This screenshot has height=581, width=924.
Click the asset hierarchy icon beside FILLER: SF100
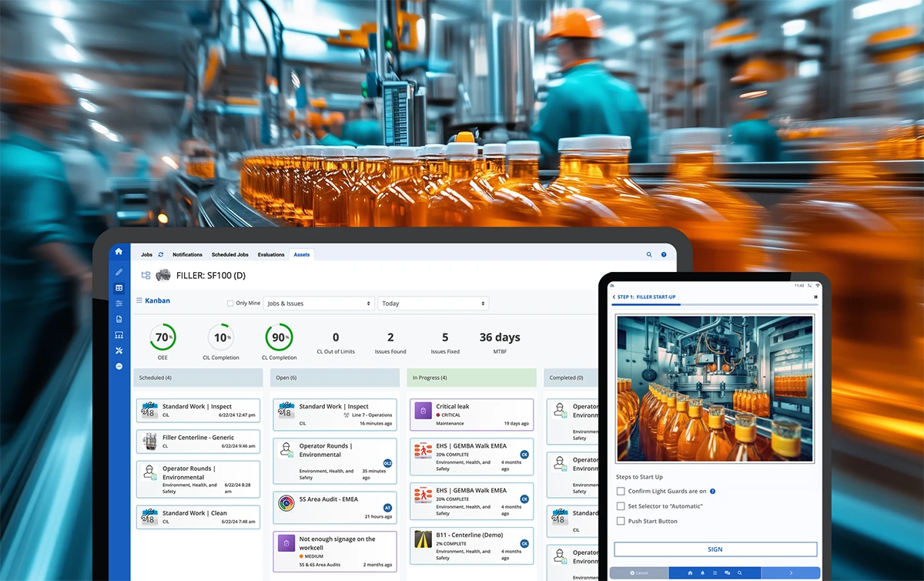click(146, 275)
